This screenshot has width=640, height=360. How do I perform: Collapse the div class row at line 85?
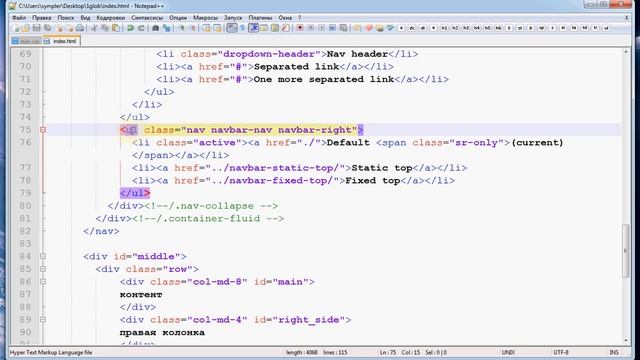pyautogui.click(x=43, y=269)
